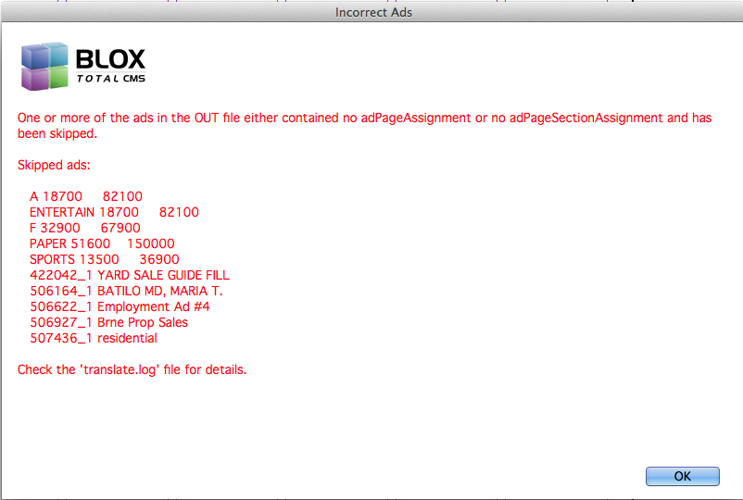The height and width of the screenshot is (500, 743).
Task: Click the purple cube in the logo
Action: [x=34, y=78]
